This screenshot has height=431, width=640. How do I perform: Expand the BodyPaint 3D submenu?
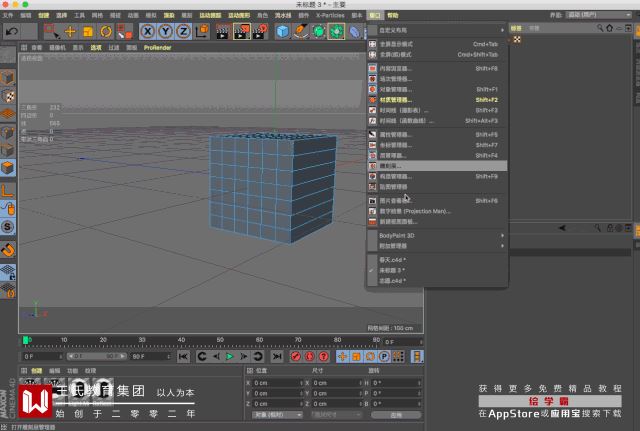tap(437, 235)
